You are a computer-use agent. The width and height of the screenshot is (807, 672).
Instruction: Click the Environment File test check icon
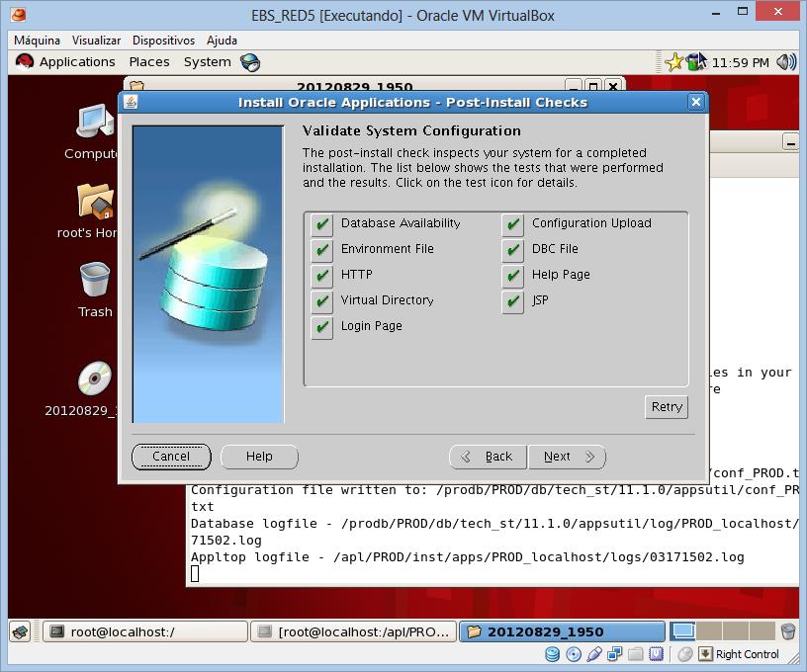coord(322,250)
